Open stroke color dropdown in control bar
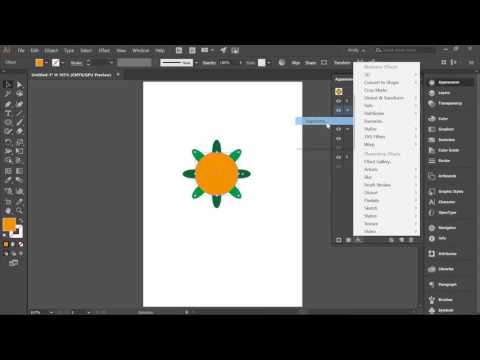The width and height of the screenshot is (480, 360). [x=63, y=63]
